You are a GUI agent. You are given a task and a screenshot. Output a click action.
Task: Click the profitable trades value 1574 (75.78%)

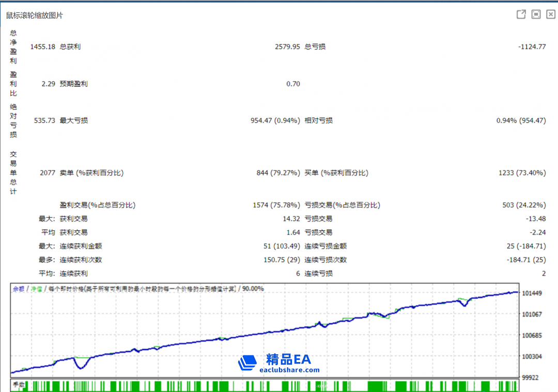pyautogui.click(x=276, y=205)
